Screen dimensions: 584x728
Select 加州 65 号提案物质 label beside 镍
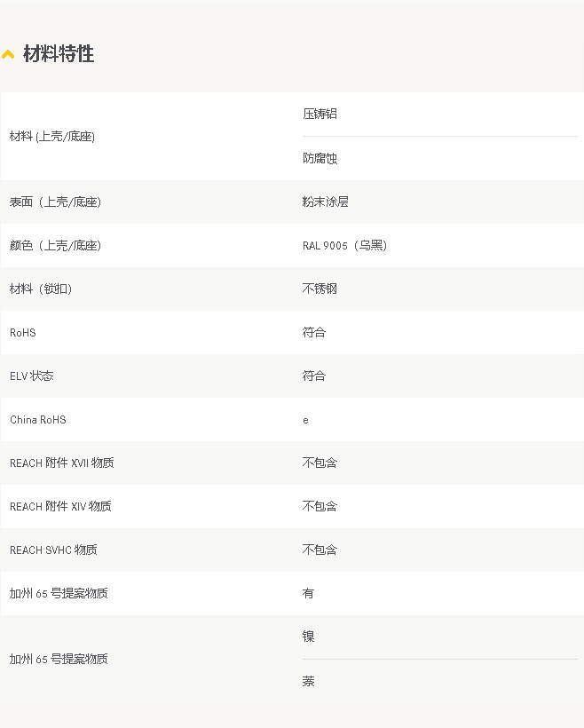tap(59, 659)
